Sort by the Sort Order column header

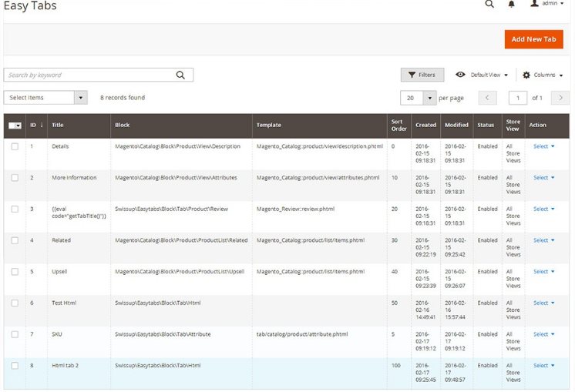coord(397,125)
